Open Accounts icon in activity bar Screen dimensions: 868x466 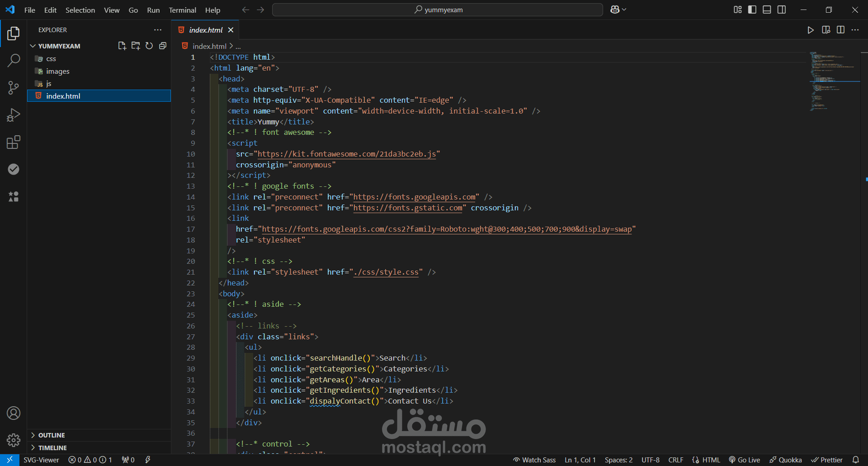[14, 413]
